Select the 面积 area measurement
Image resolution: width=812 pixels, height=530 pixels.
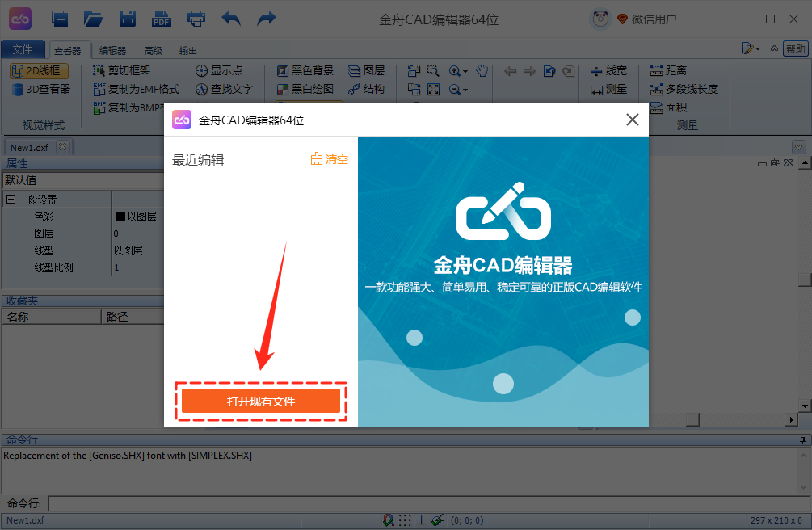coord(668,107)
